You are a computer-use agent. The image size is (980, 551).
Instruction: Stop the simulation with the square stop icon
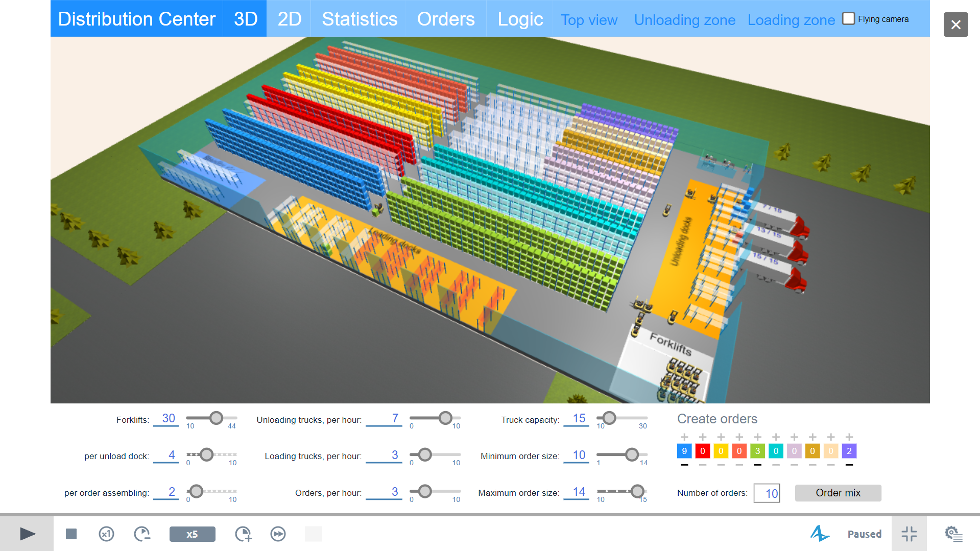[x=71, y=534]
